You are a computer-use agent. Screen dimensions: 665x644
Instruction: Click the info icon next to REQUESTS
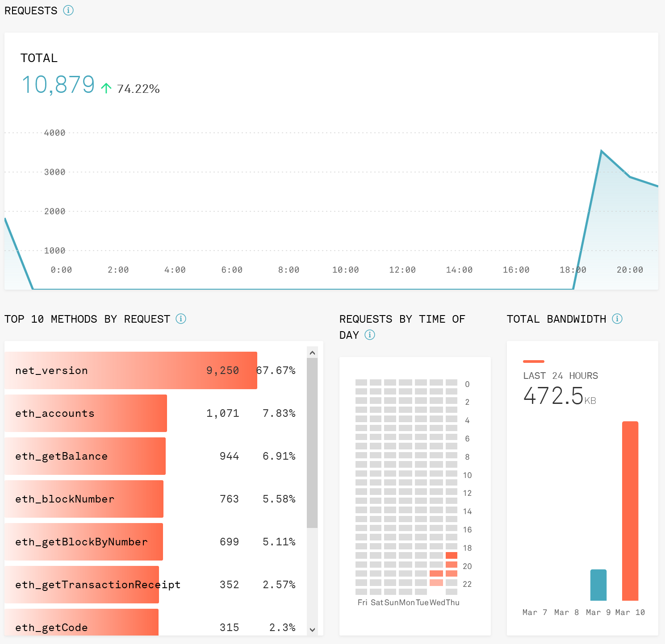[x=68, y=10]
